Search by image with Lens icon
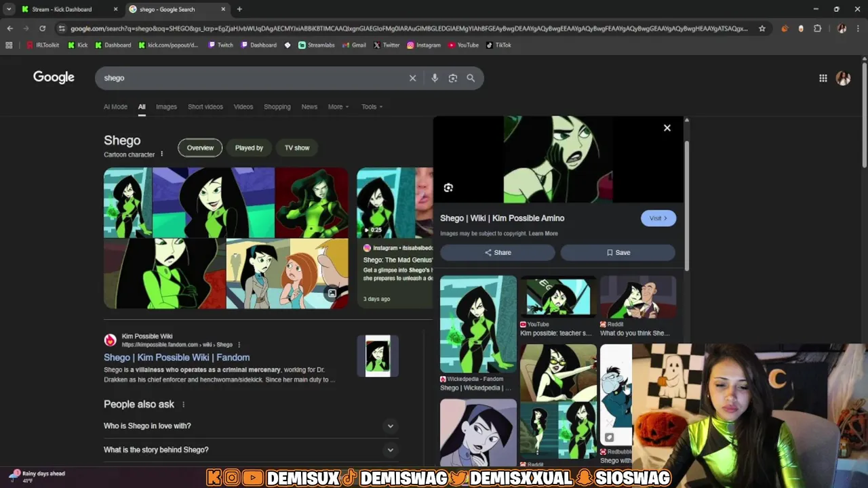Viewport: 868px width, 488px height. point(453,78)
